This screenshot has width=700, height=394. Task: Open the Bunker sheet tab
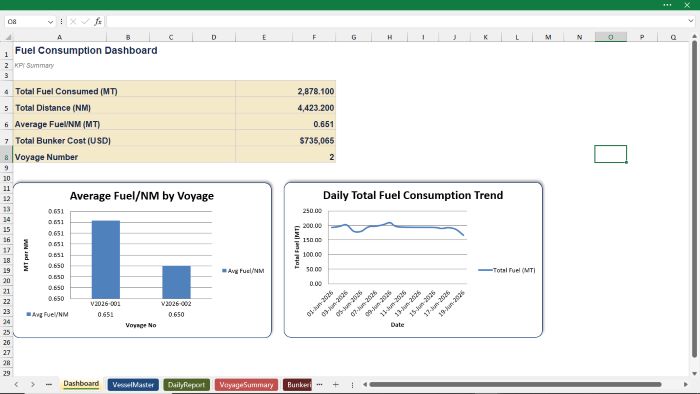pos(297,385)
